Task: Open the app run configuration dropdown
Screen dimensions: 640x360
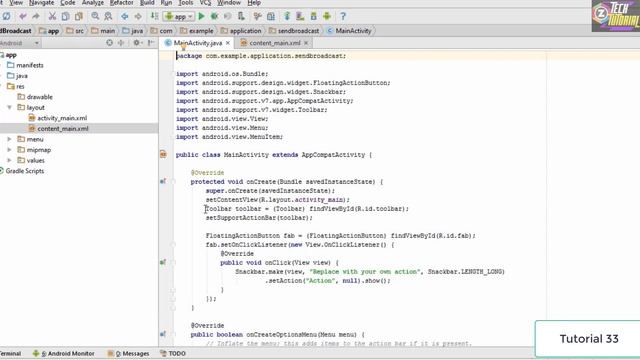Action: 179,16
